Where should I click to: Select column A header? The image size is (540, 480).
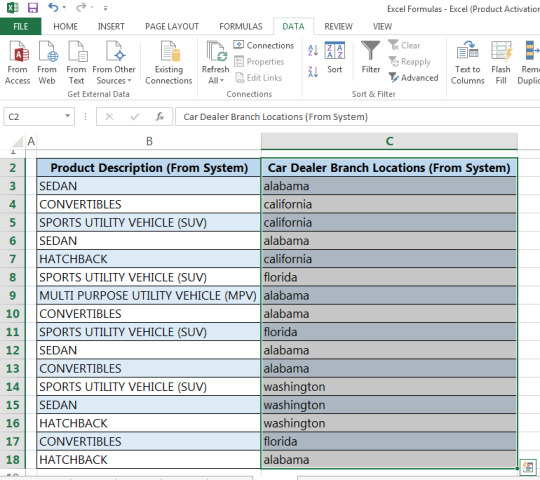pos(31,141)
